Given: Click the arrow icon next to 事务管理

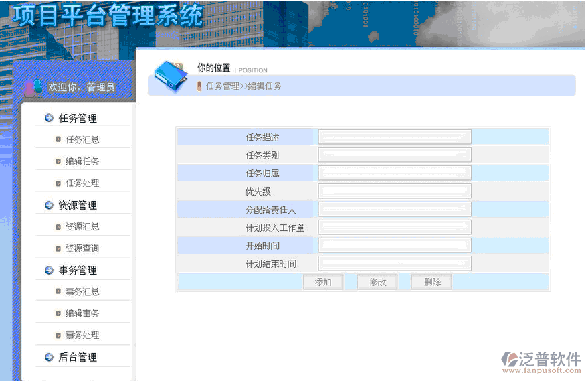Looking at the screenshot, I should click(x=49, y=271).
